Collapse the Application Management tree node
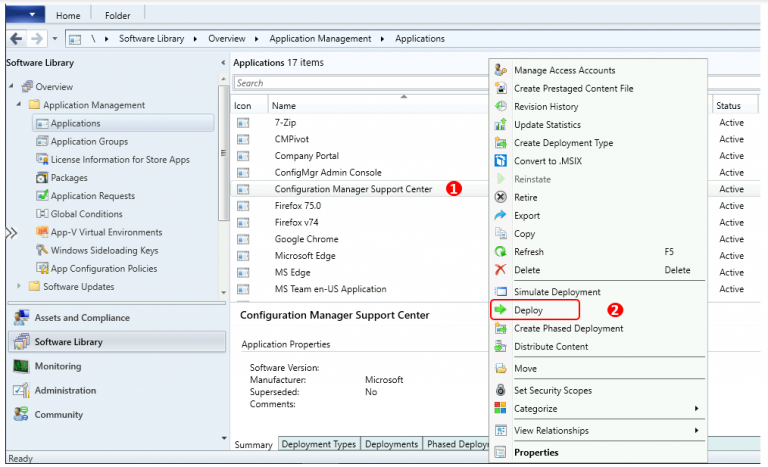The height and width of the screenshot is (467, 768). click(x=20, y=106)
